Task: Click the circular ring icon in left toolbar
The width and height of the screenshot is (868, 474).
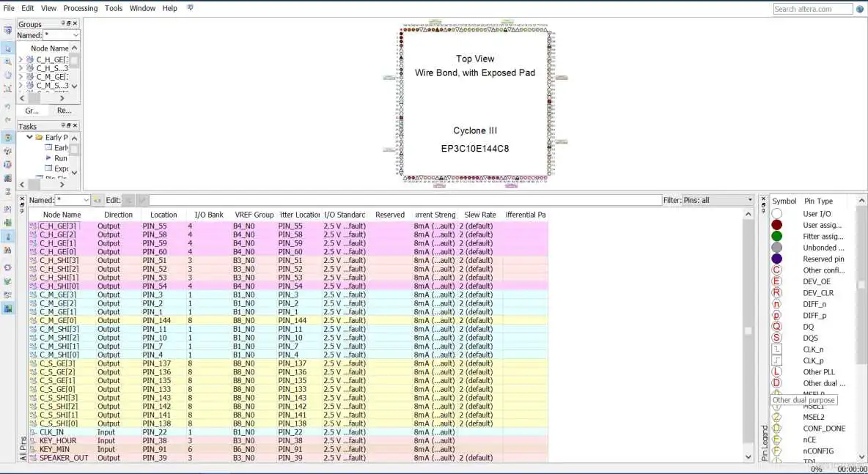Action: (8, 267)
